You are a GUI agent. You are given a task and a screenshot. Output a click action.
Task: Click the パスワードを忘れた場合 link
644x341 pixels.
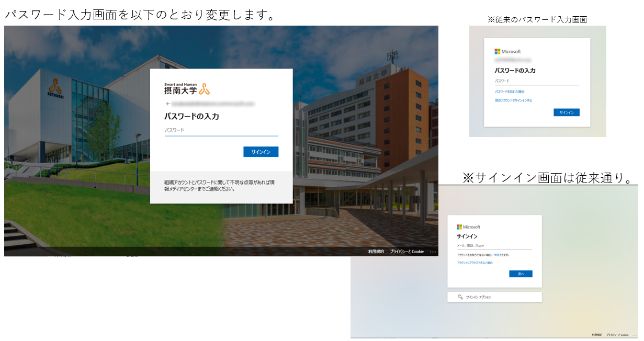click(510, 92)
